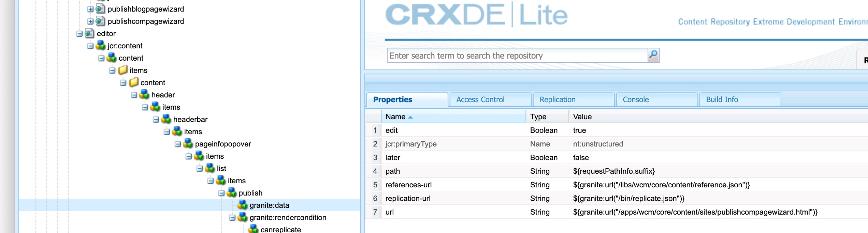Collapse the publish node
Image resolution: width=868 pixels, height=233 pixels.
point(221,193)
